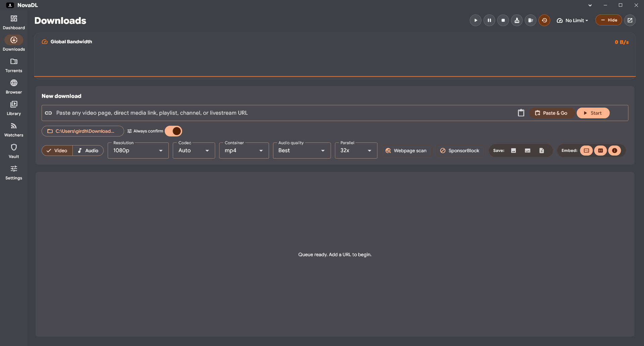Viewport: 644px width, 346px height.
Task: Click the New download heading
Action: 61,96
